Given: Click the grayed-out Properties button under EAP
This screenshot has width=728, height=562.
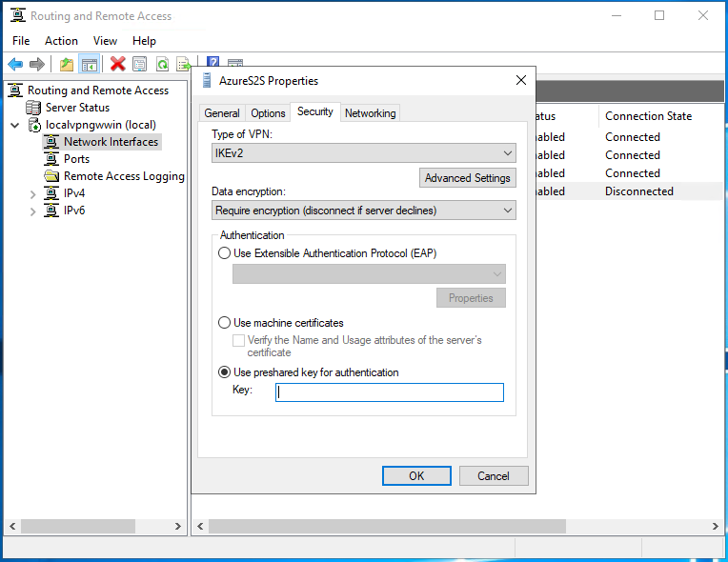Looking at the screenshot, I should [x=471, y=298].
